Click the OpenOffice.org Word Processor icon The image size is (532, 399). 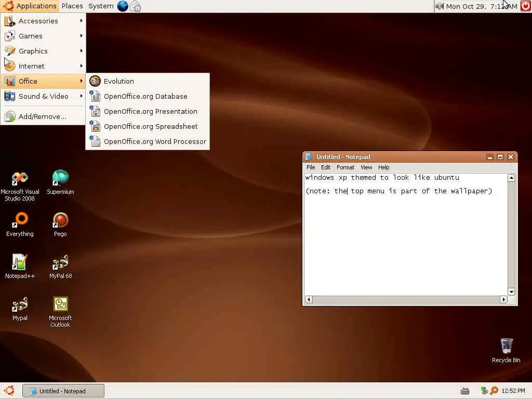tap(95, 141)
